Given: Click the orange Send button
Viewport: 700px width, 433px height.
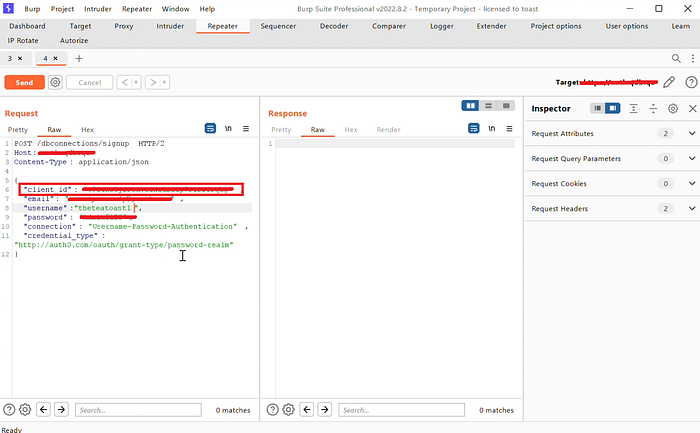Looking at the screenshot, I should pos(25,83).
